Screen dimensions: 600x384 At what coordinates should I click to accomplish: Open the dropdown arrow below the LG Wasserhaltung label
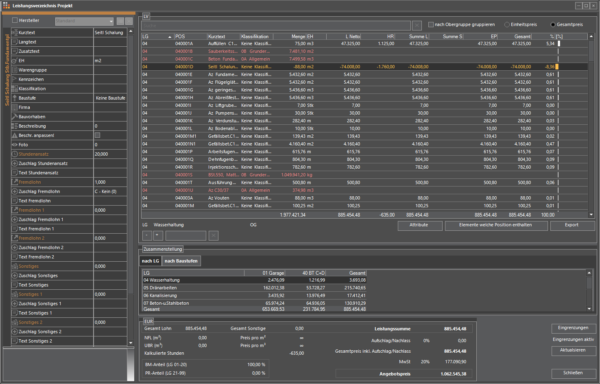click(x=158, y=236)
